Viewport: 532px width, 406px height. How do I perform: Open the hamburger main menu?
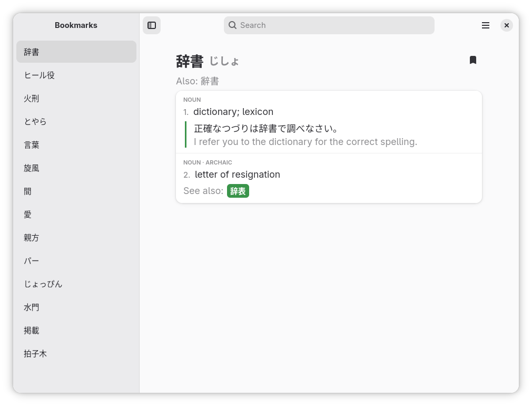(x=486, y=25)
